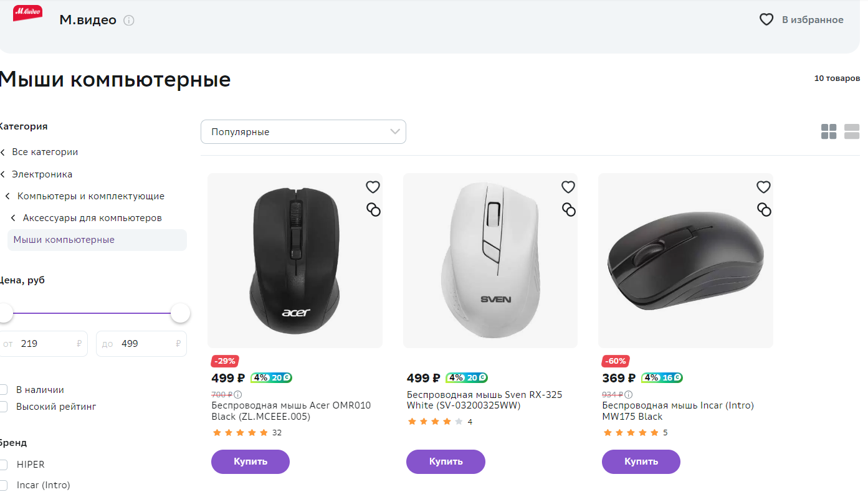868x492 pixels.
Task: Click compare icon on Acer mouse card
Action: click(x=373, y=209)
